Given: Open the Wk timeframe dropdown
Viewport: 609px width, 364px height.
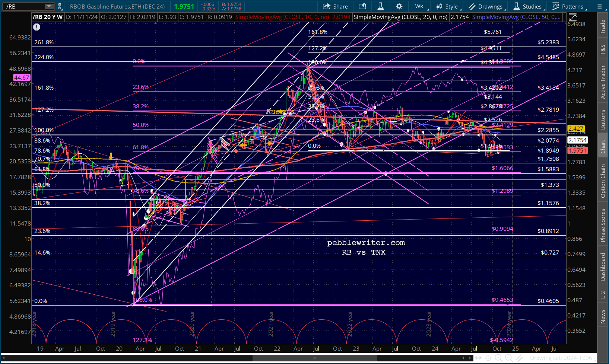Looking at the screenshot, I should coord(421,6).
